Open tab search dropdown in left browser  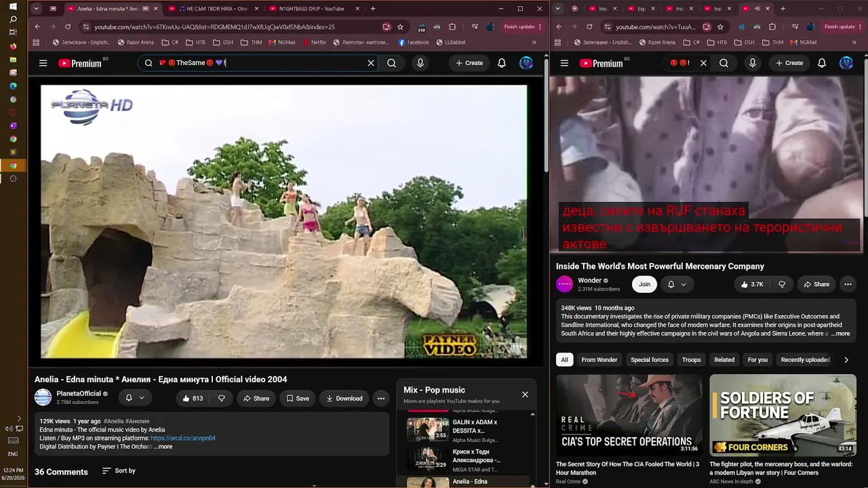pos(36,9)
